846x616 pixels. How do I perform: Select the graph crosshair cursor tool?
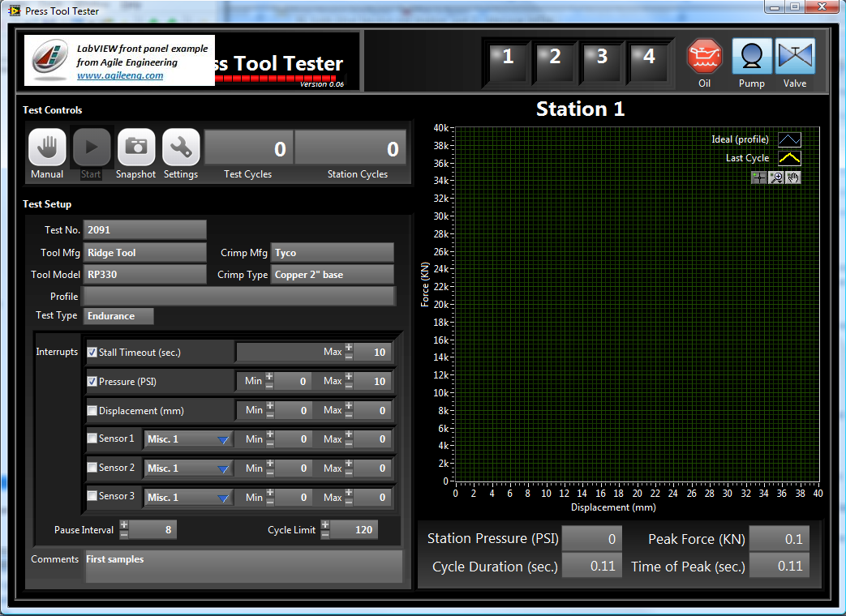(x=758, y=178)
